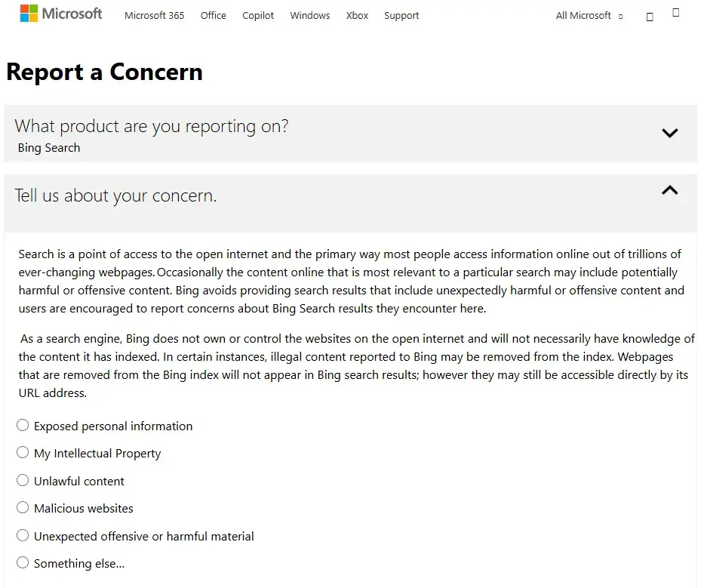Open the Xbox navigation link

pyautogui.click(x=357, y=16)
